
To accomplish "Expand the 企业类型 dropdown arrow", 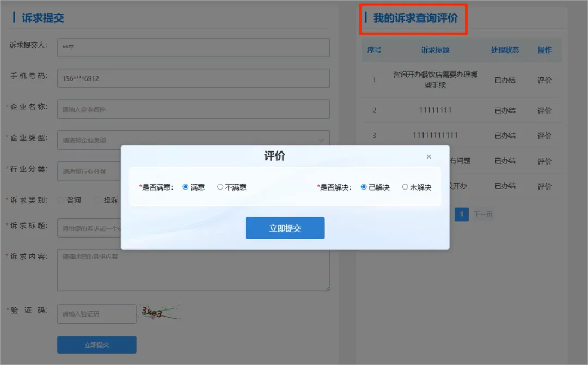I will pos(321,141).
